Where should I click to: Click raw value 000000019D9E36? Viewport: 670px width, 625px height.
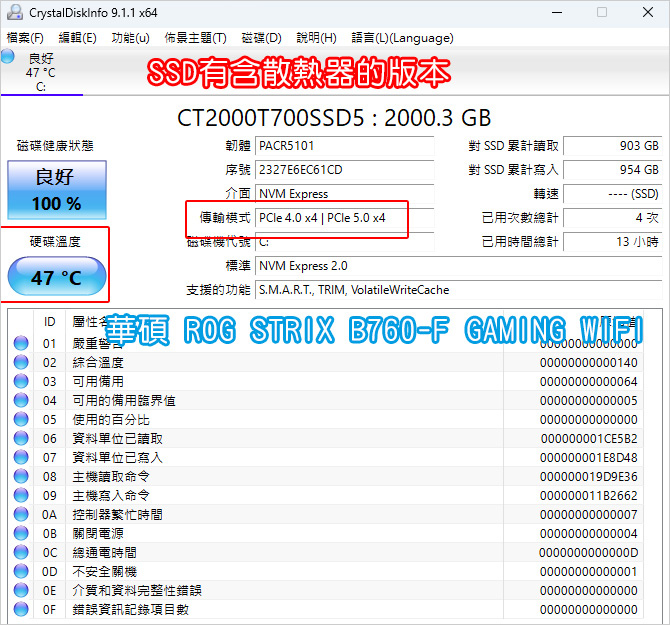(x=589, y=477)
